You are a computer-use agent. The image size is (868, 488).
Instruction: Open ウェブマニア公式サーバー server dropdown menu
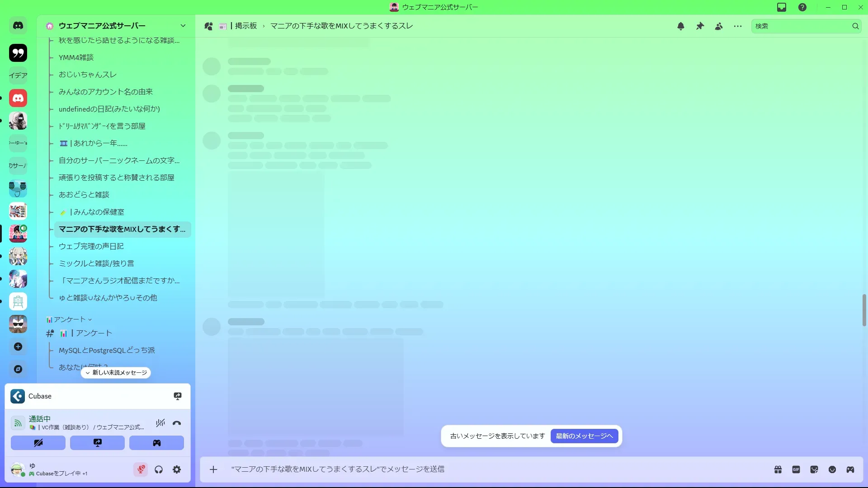tap(183, 26)
